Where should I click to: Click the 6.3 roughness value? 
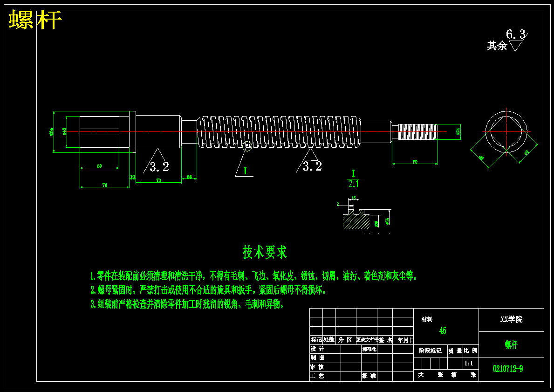(516, 34)
